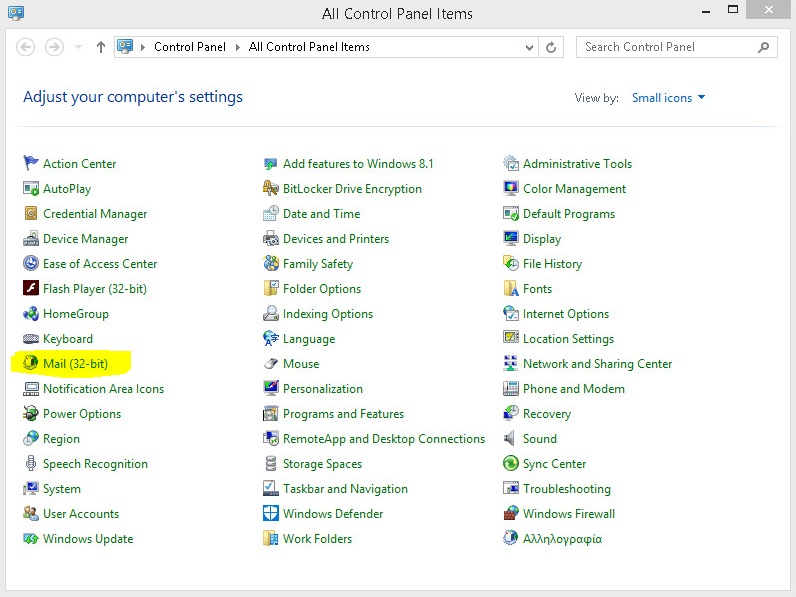The height and width of the screenshot is (597, 796).
Task: Click the Flash Player icon
Action: pyautogui.click(x=30, y=288)
